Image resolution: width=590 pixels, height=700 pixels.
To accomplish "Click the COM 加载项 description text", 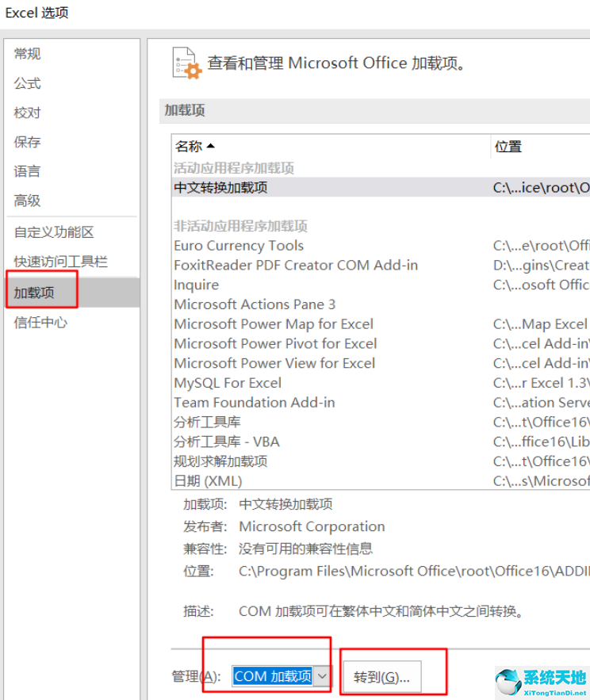I will [x=381, y=611].
